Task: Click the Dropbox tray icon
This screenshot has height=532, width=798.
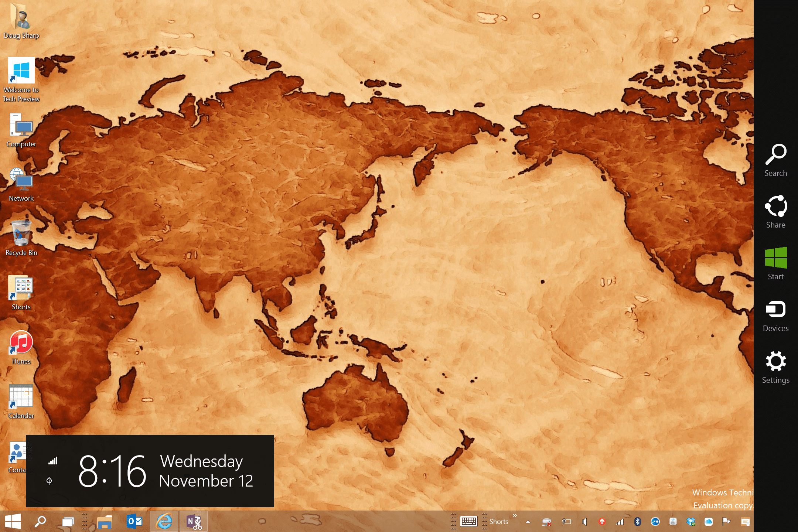Action: pyautogui.click(x=690, y=521)
